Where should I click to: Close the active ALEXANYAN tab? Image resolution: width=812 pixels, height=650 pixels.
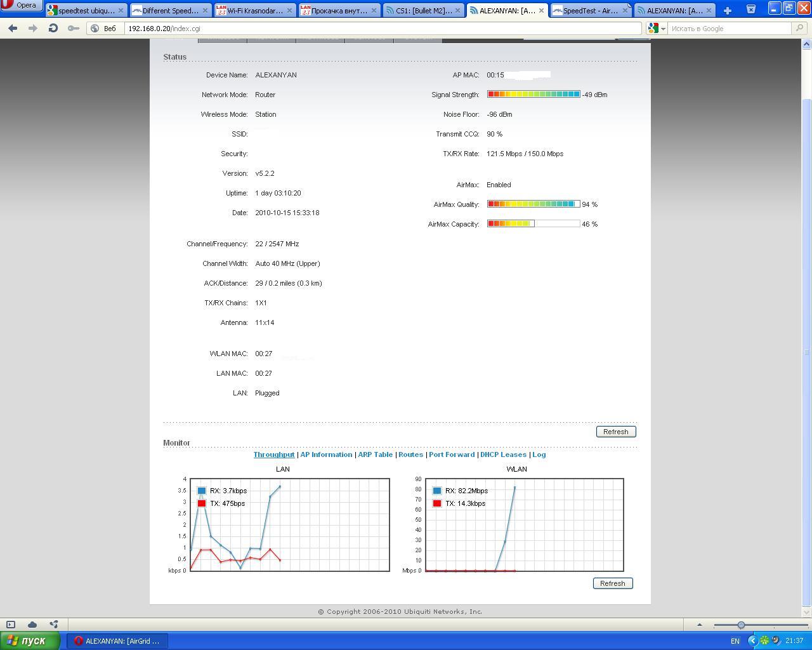(x=542, y=11)
